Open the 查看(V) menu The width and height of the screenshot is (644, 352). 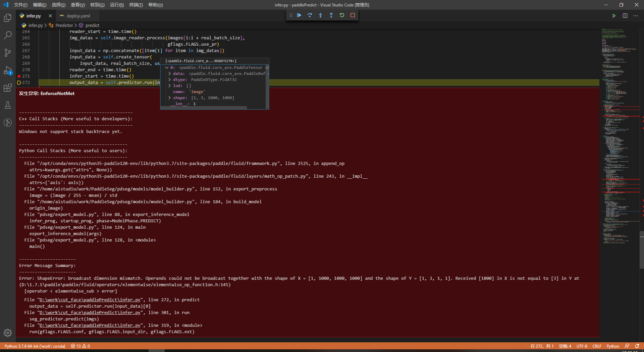pyautogui.click(x=78, y=5)
